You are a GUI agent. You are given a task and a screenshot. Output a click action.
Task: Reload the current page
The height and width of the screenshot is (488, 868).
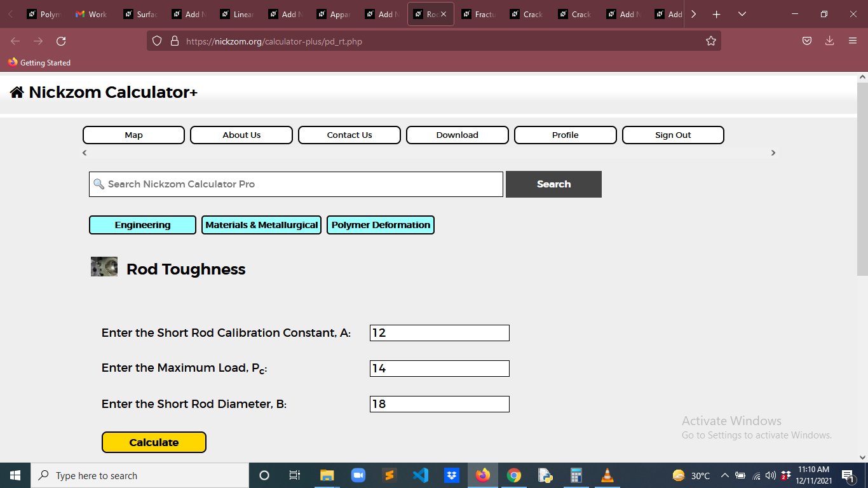[x=61, y=41]
